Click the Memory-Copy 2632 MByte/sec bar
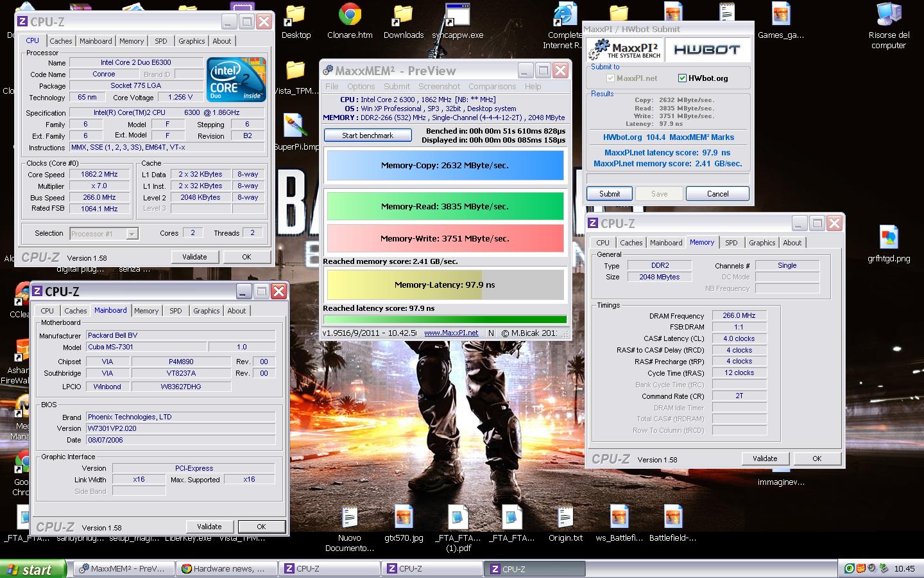The height and width of the screenshot is (578, 924). pyautogui.click(x=445, y=165)
